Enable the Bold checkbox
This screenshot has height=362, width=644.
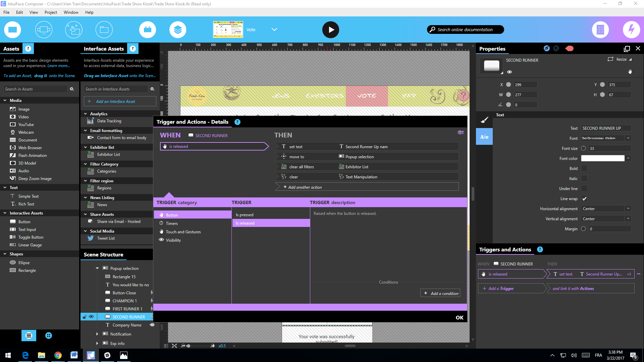(584, 169)
